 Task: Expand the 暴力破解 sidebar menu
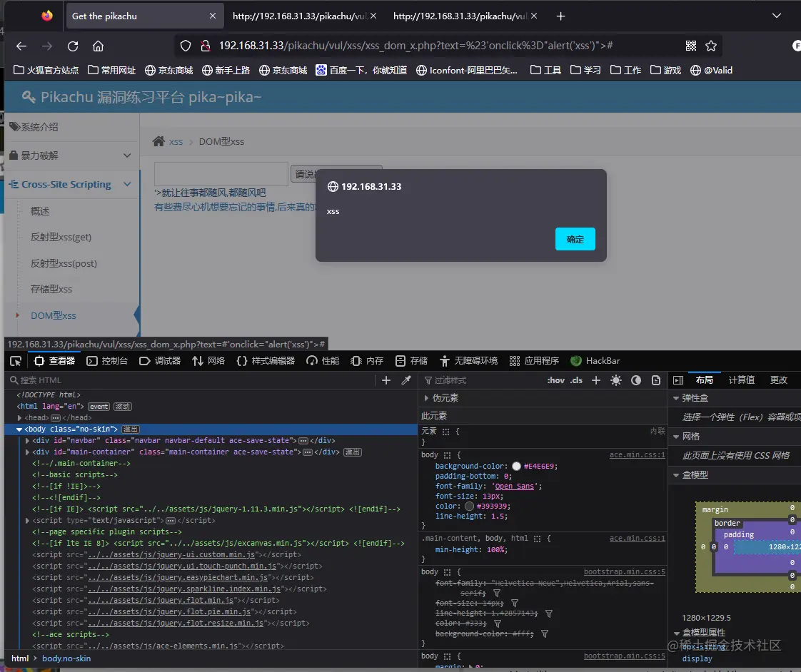click(71, 156)
